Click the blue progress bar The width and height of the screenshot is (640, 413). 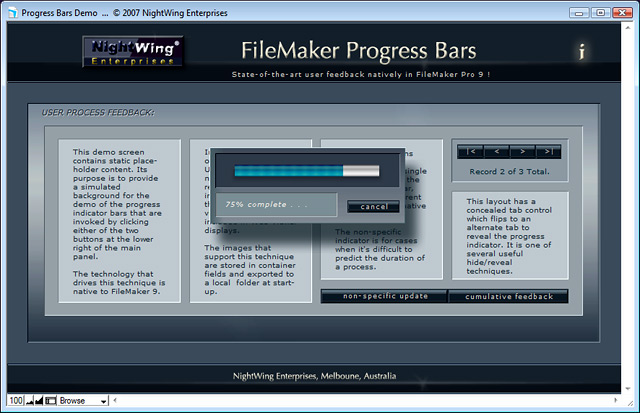point(307,171)
